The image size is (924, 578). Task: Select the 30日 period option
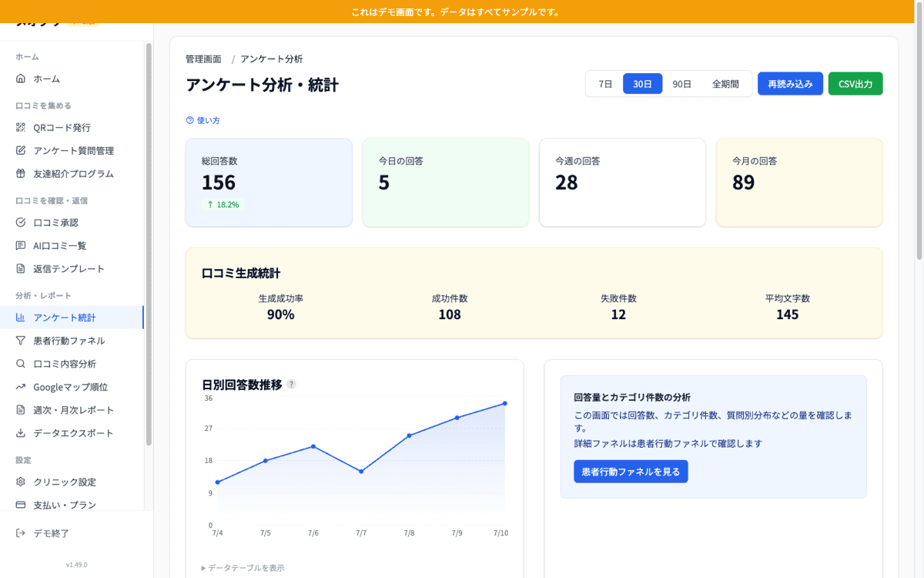643,84
